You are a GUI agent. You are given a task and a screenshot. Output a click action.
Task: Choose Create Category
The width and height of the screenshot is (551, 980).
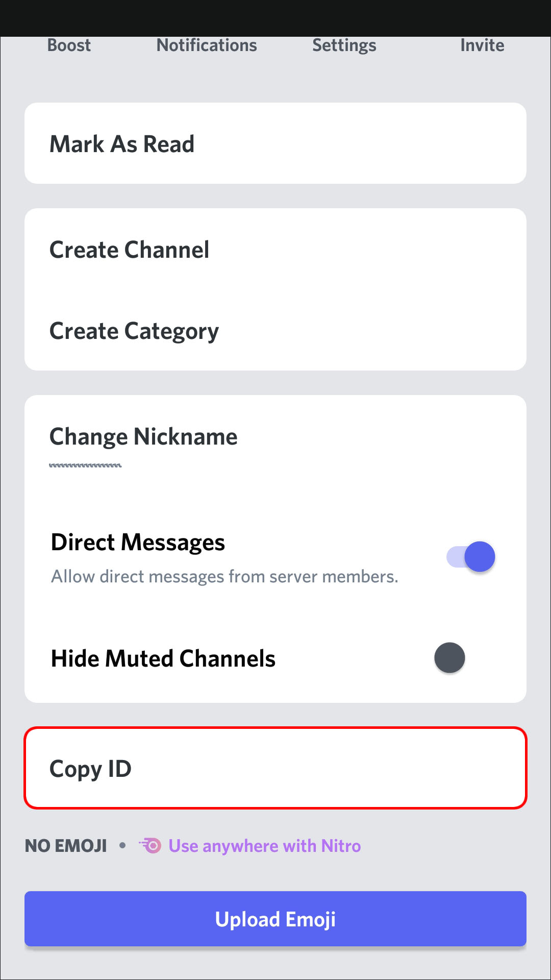coord(275,331)
